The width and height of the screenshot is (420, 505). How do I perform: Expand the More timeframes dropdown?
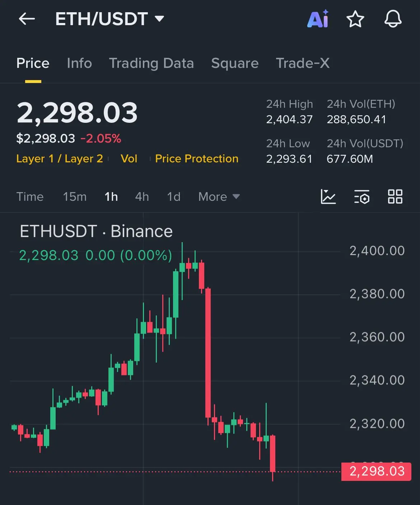click(219, 196)
